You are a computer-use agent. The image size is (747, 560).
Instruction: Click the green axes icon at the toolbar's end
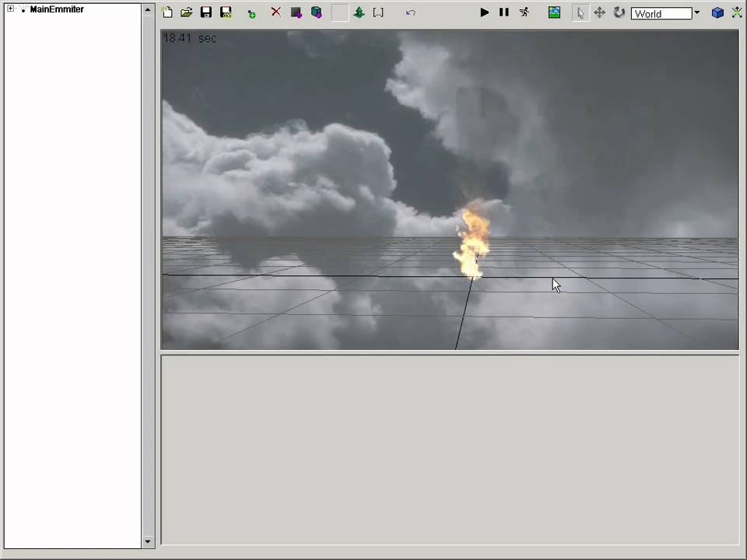click(738, 13)
